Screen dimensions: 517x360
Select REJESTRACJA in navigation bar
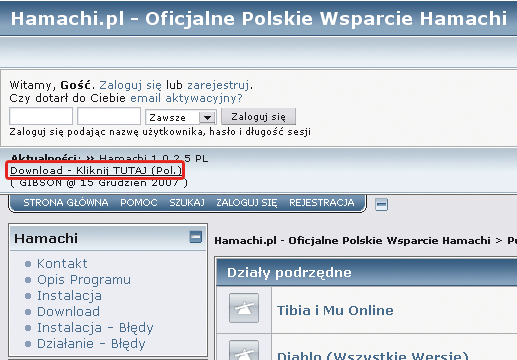322,203
